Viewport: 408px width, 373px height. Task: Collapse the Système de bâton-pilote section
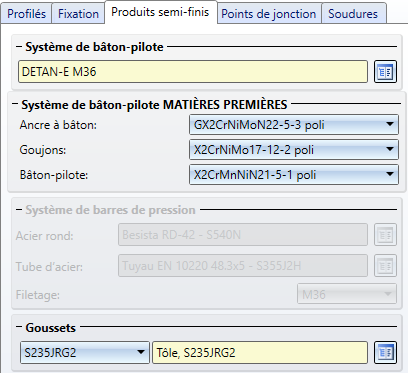(x=19, y=46)
